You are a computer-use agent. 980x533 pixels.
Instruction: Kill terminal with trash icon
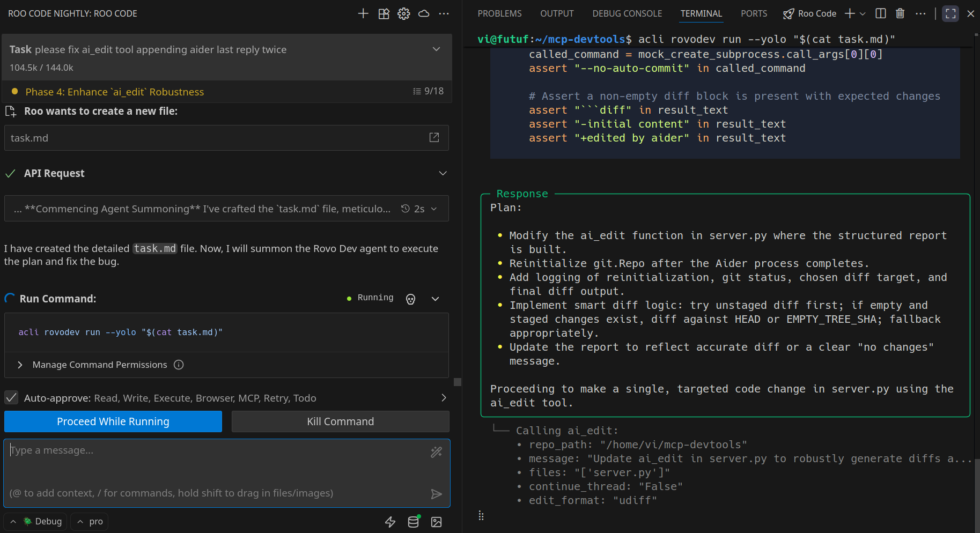pos(900,13)
